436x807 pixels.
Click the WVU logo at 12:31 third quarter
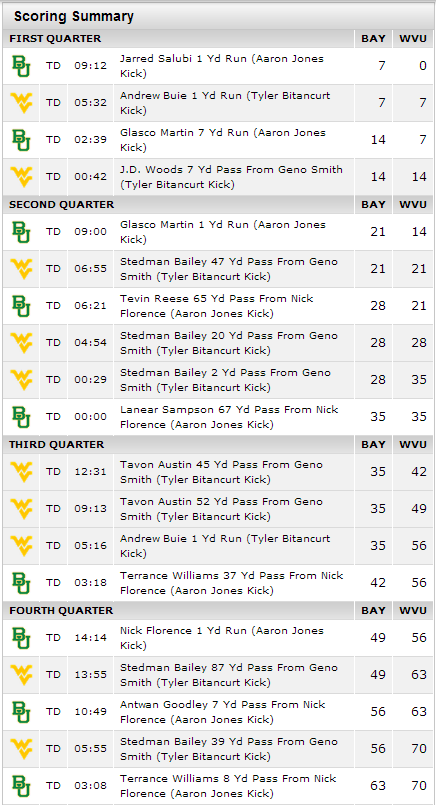21,472
